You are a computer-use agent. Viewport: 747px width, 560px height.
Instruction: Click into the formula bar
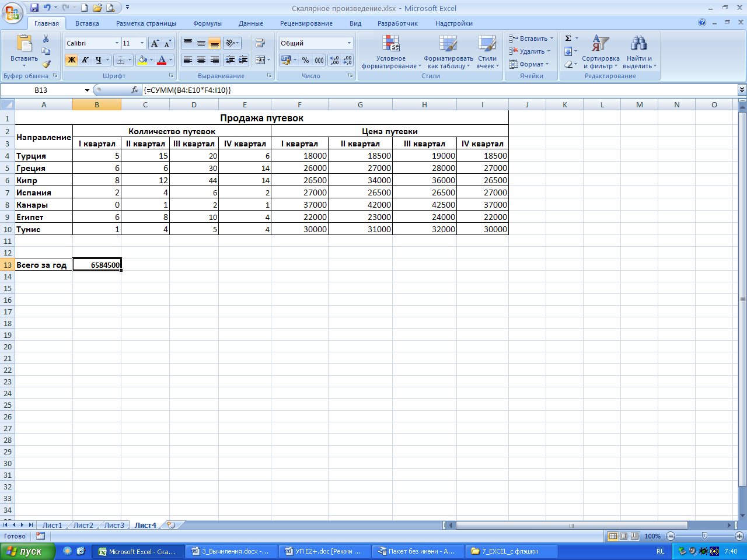pos(439,90)
